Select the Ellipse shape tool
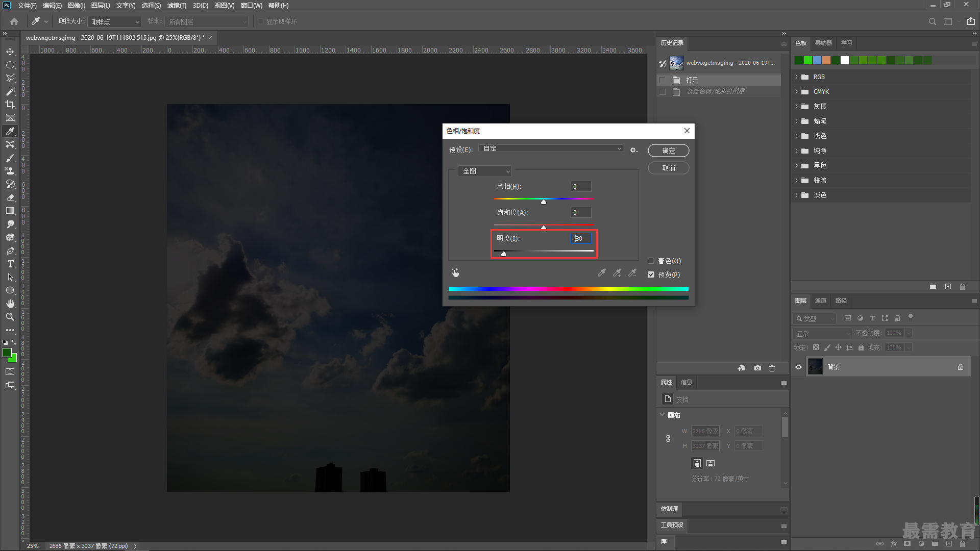The image size is (980, 551). point(10,290)
